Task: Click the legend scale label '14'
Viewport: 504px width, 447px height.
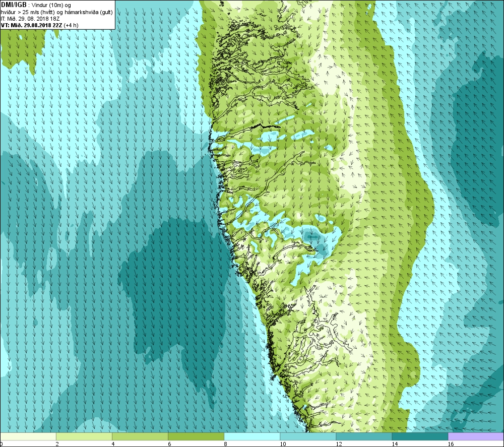Action: 395,444
